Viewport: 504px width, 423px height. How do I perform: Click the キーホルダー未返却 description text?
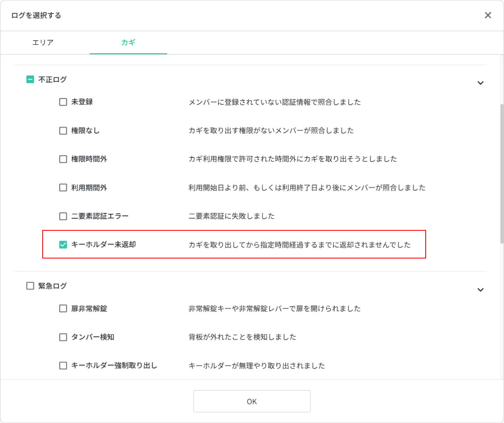(x=299, y=245)
